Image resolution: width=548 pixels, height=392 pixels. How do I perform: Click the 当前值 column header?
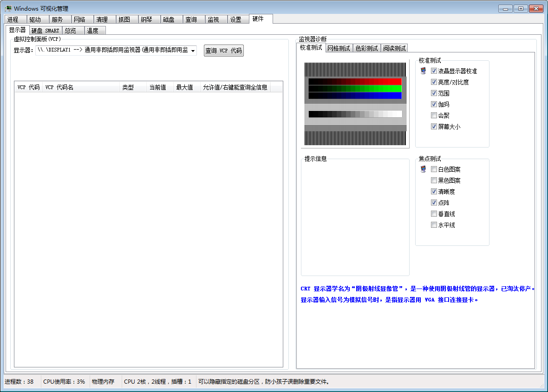click(159, 87)
